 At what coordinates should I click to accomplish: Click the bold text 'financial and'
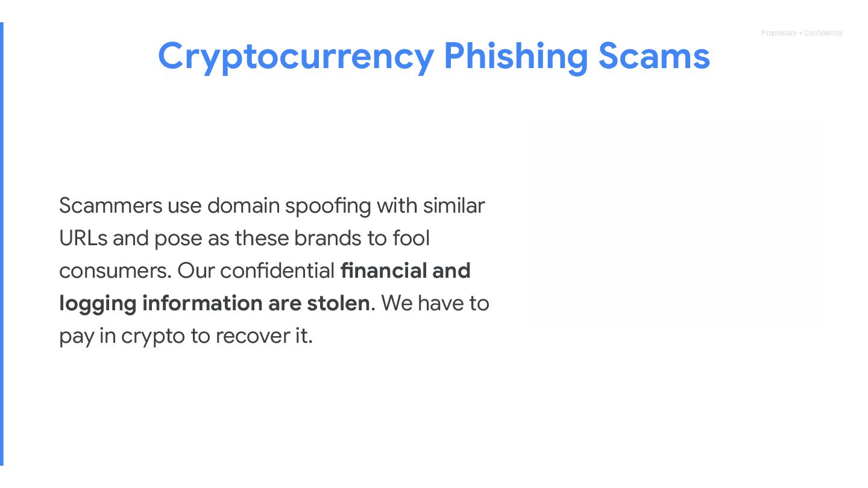(405, 271)
